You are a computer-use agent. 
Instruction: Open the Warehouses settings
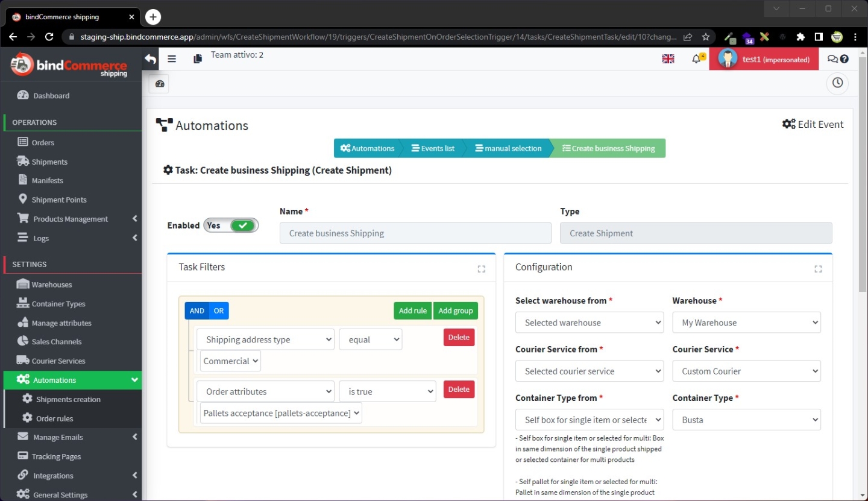51,284
